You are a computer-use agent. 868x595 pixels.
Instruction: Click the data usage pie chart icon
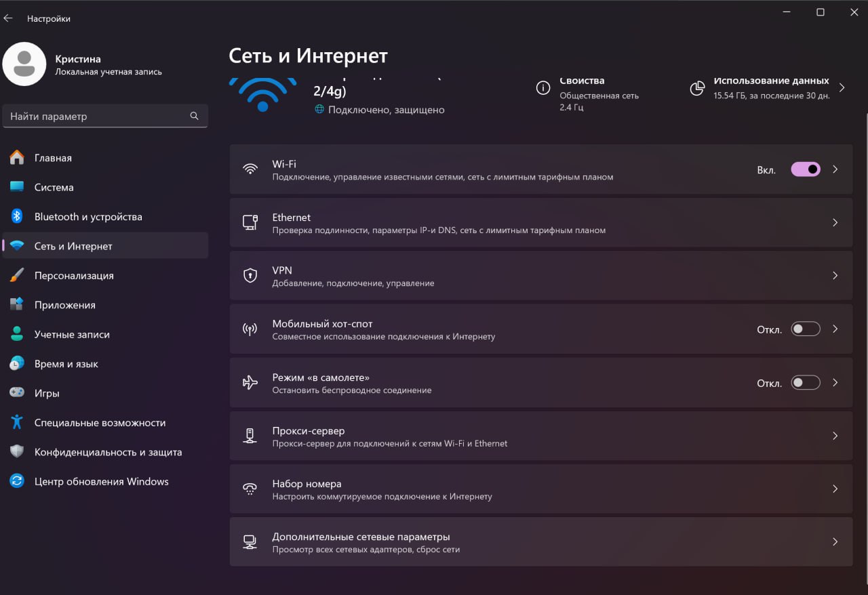click(696, 87)
